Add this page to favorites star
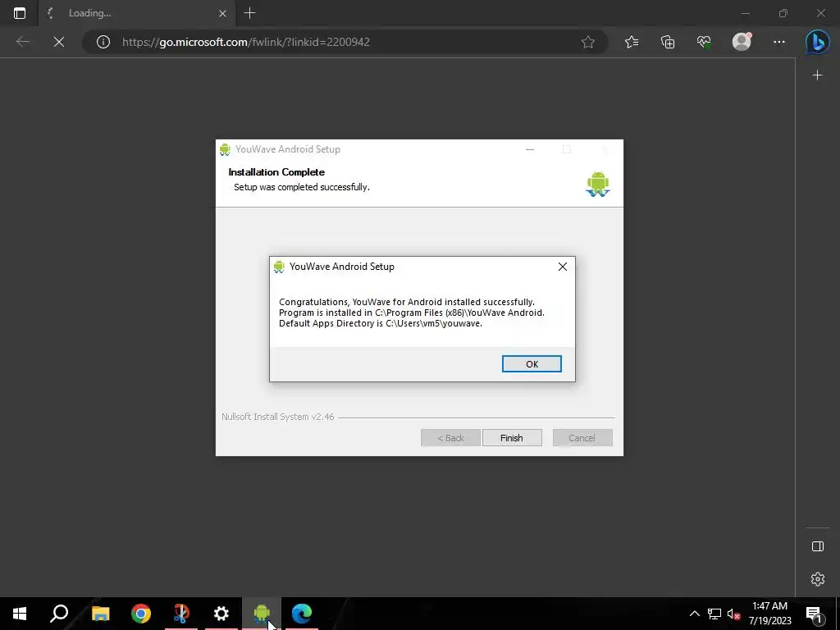 tap(587, 42)
